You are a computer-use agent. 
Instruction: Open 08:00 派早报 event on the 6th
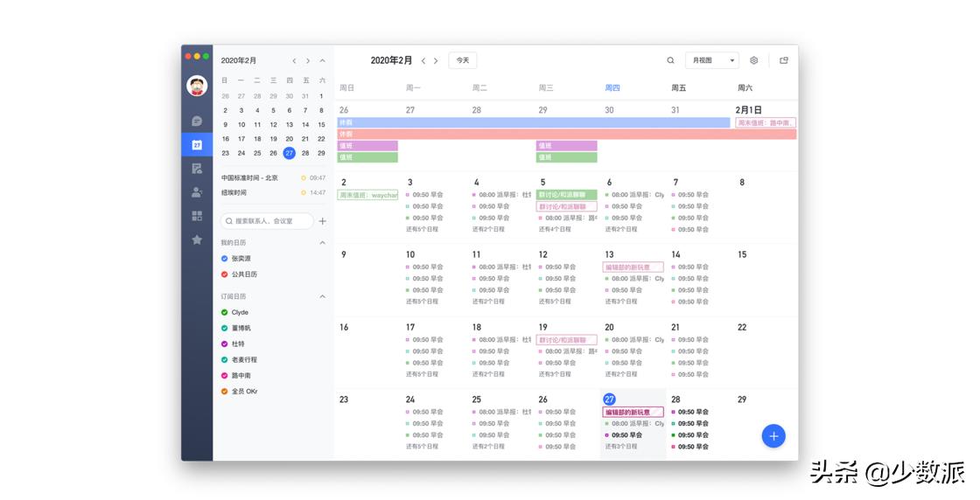coord(634,195)
